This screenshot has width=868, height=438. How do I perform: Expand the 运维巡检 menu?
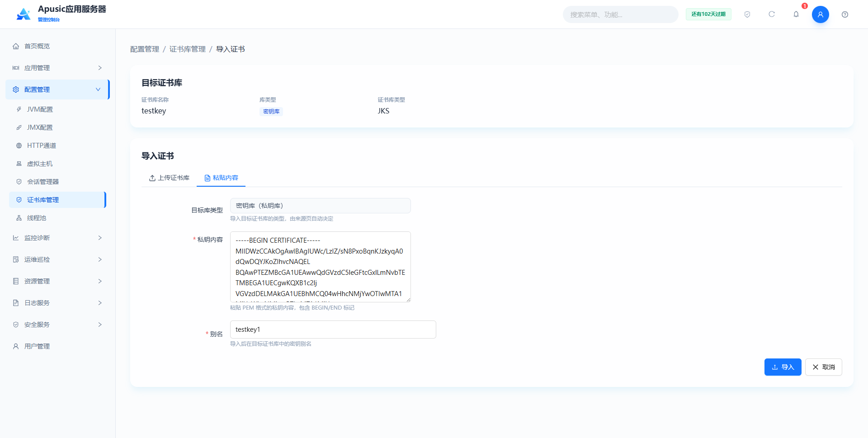(x=57, y=259)
